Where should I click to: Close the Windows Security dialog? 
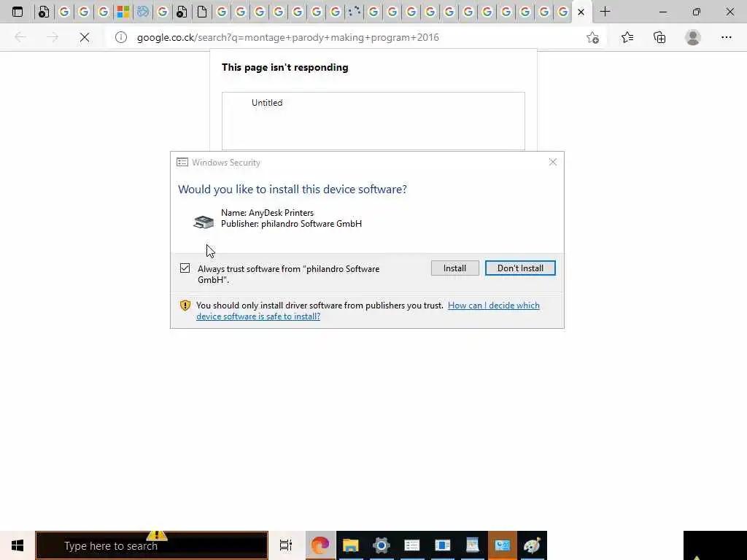553,162
